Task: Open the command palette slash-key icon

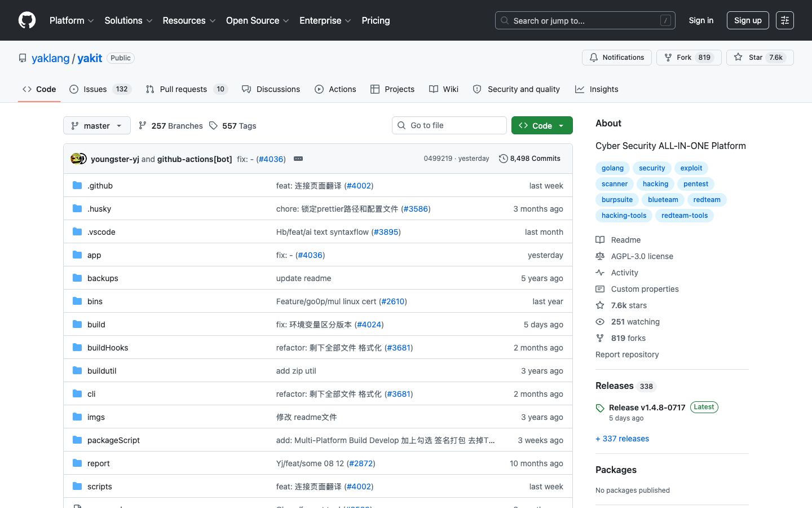Action: click(665, 21)
